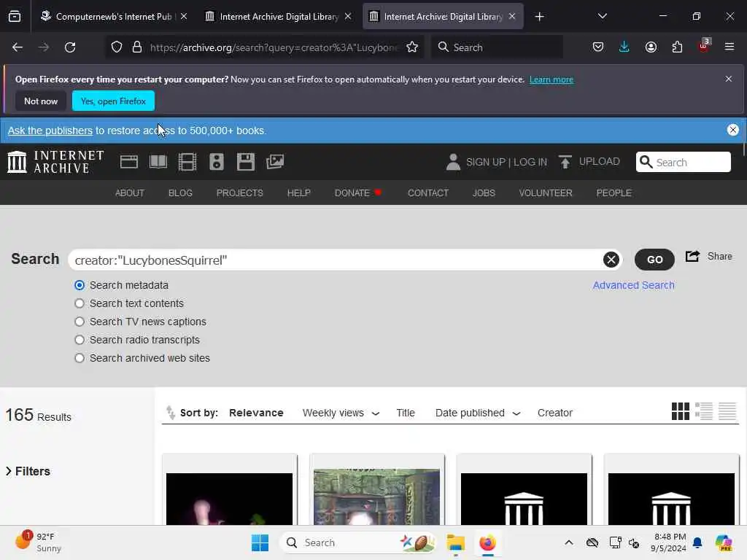Viewport: 747px width, 560px height.
Task: Open the HELP menu item
Action: point(298,192)
